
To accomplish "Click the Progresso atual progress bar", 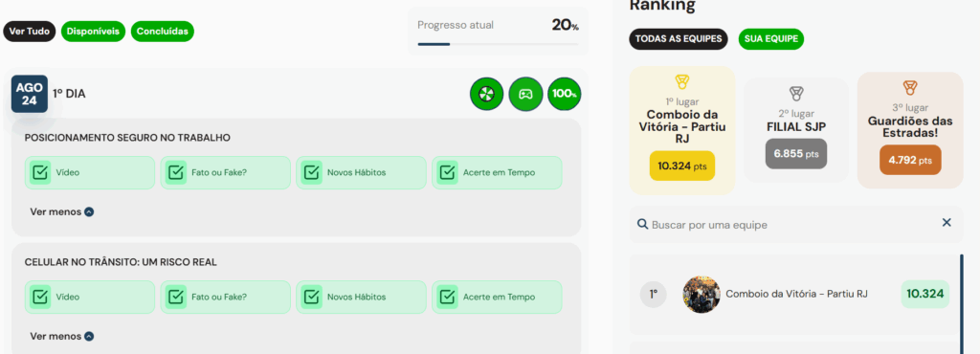I will pos(498,44).
